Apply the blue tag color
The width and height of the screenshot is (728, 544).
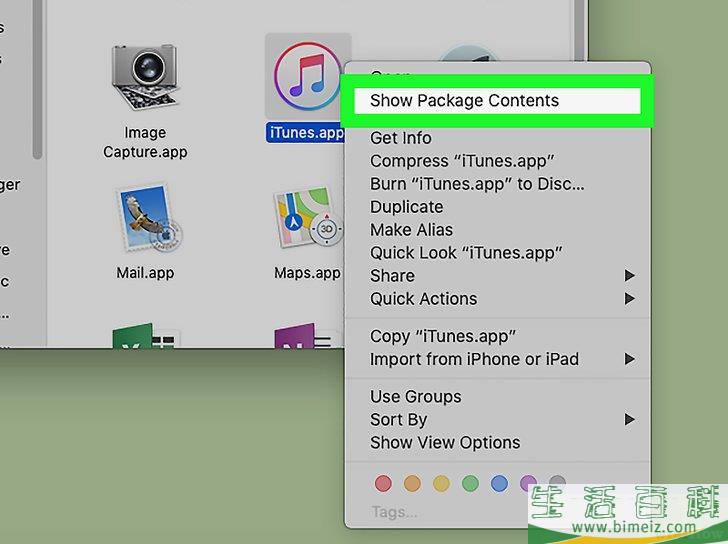tap(499, 483)
